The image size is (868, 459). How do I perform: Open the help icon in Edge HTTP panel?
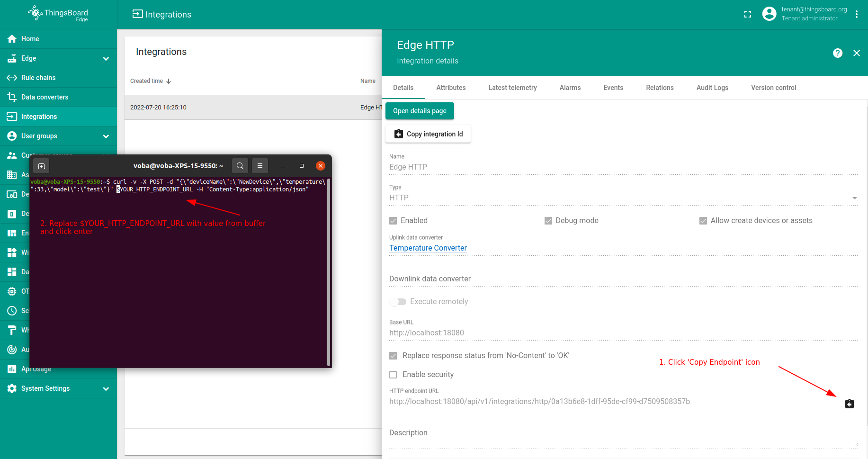[838, 53]
